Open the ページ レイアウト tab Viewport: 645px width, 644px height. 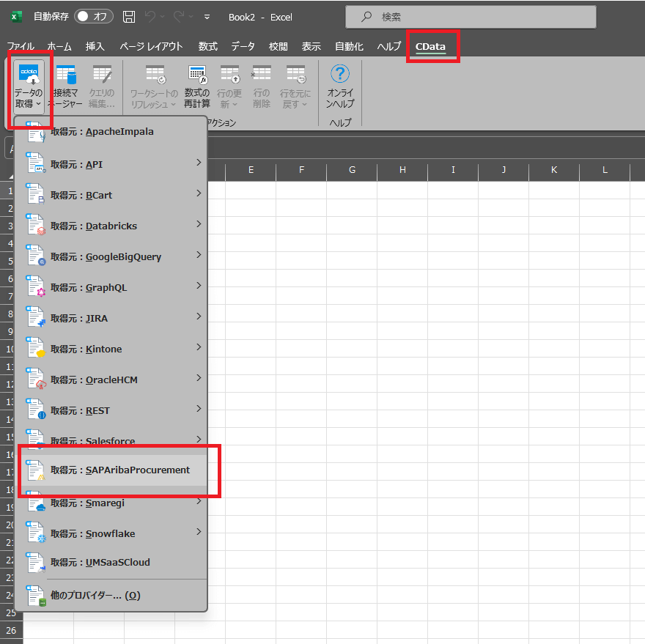pos(151,46)
